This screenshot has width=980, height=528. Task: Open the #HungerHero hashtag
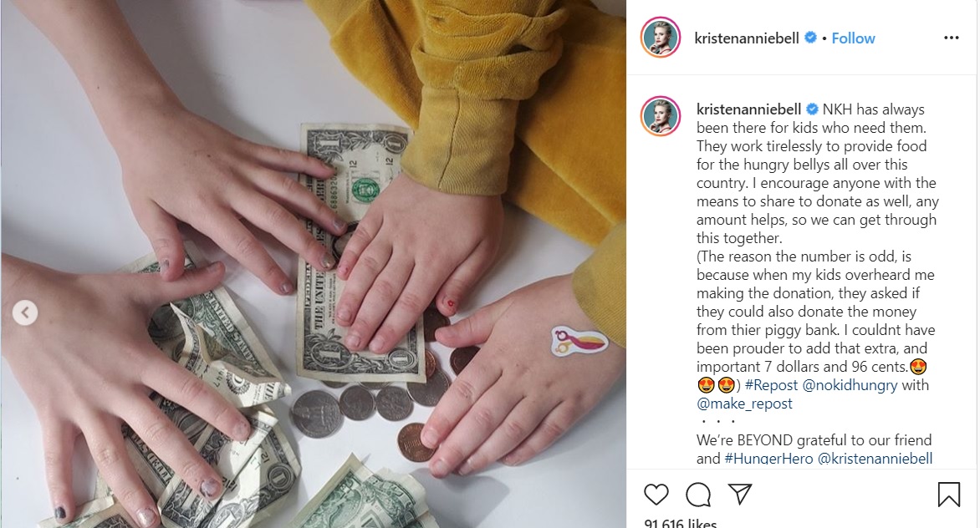(x=768, y=459)
